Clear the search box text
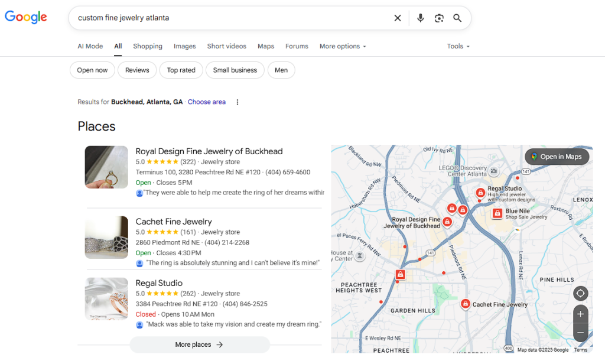605x364 pixels. 398,18
